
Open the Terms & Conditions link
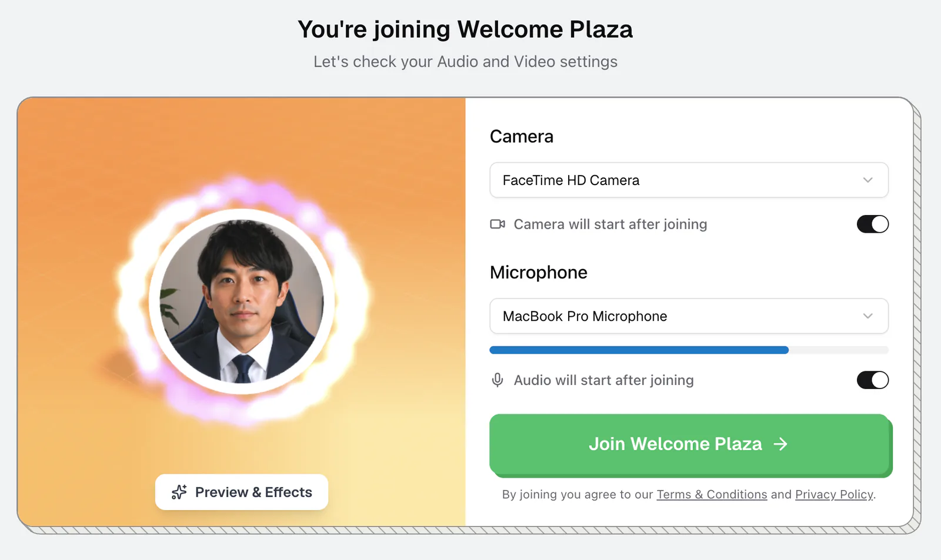712,494
